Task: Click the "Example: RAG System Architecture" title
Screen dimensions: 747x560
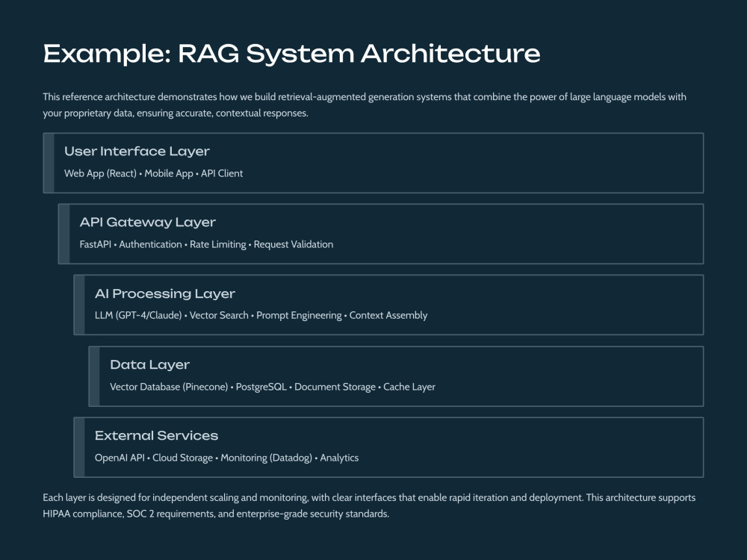Action: [291, 54]
